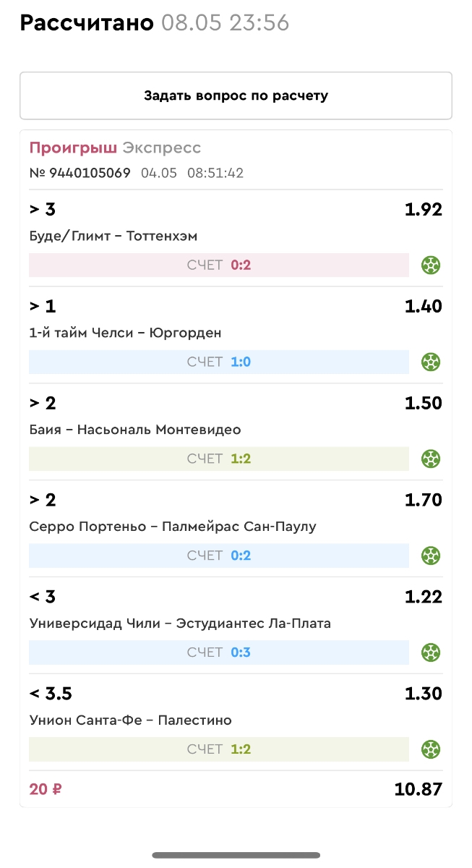Tap the red СЧЕТ 0:2 score bar

point(219,265)
